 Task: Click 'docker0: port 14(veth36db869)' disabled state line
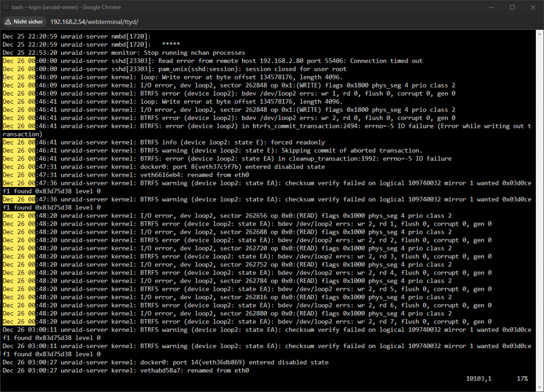165,362
